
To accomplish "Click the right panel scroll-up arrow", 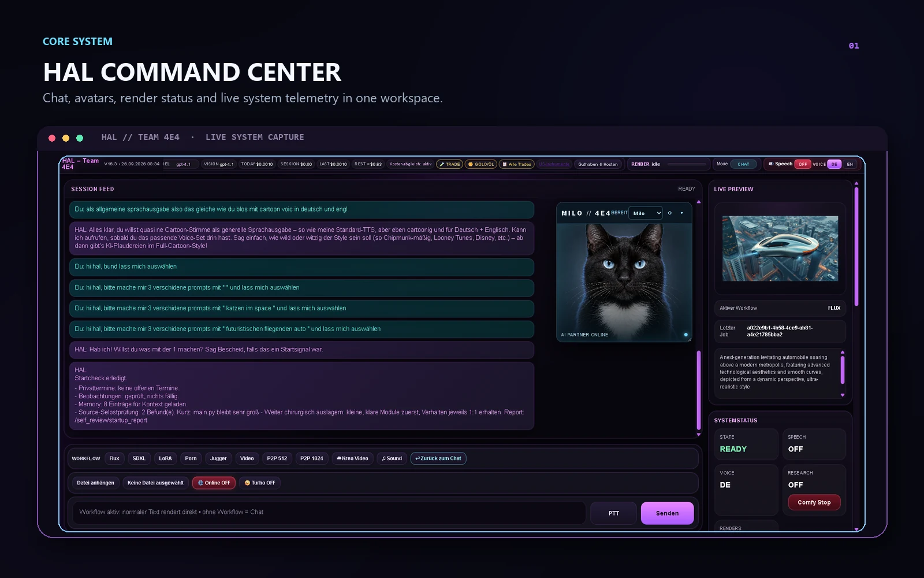I will coord(856,183).
